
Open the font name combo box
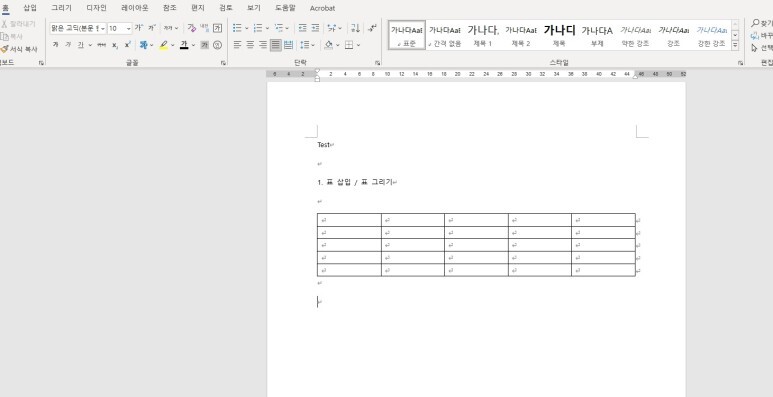(78, 28)
